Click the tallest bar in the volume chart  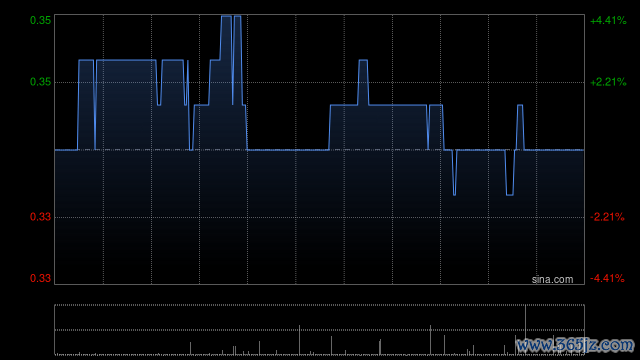pos(525,329)
